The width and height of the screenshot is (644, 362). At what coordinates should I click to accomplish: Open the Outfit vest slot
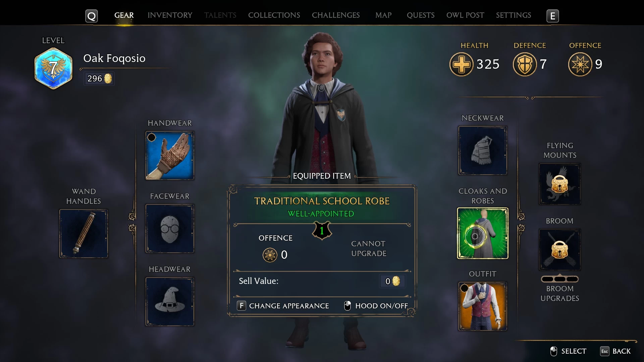click(x=483, y=306)
